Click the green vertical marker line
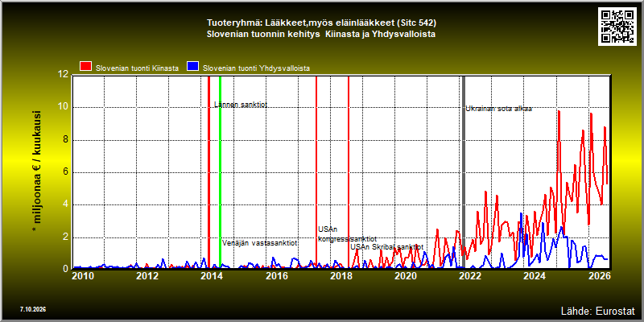644x322 pixels. (220, 172)
